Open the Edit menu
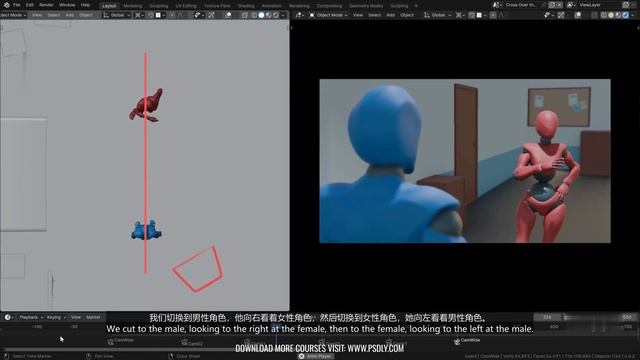The height and width of the screenshot is (360, 640). point(30,5)
